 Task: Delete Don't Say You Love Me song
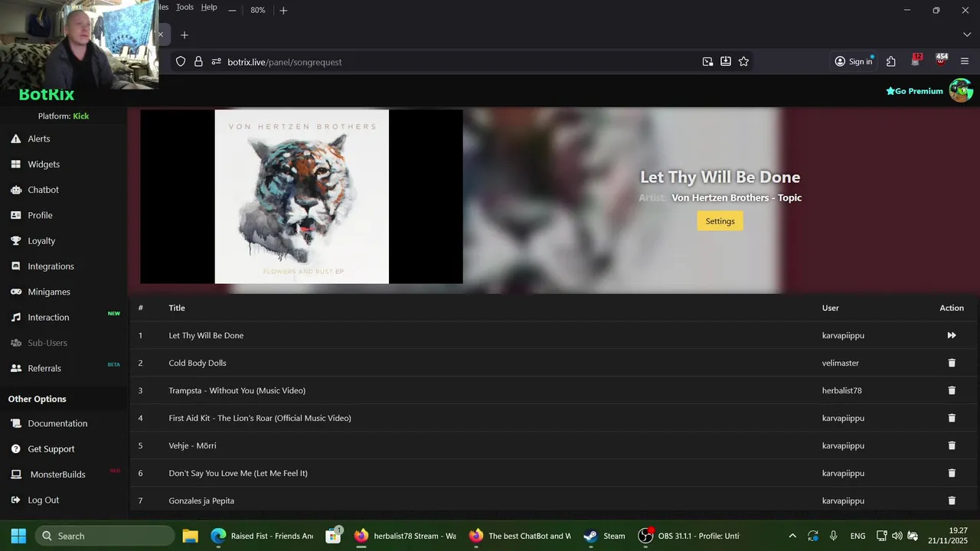click(952, 473)
